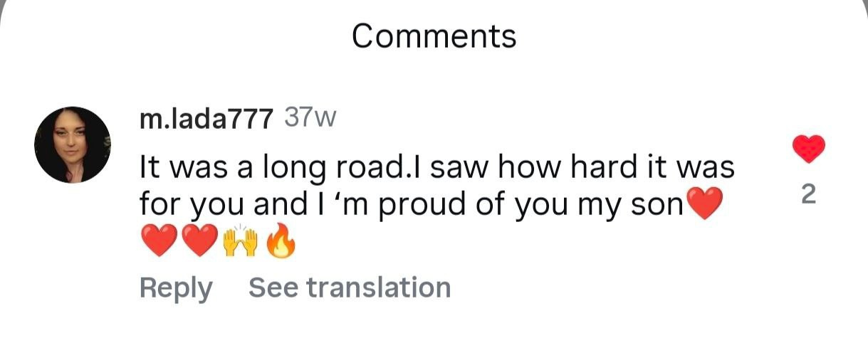Click the first heart emoji on last line
The image size is (868, 343).
[158, 242]
